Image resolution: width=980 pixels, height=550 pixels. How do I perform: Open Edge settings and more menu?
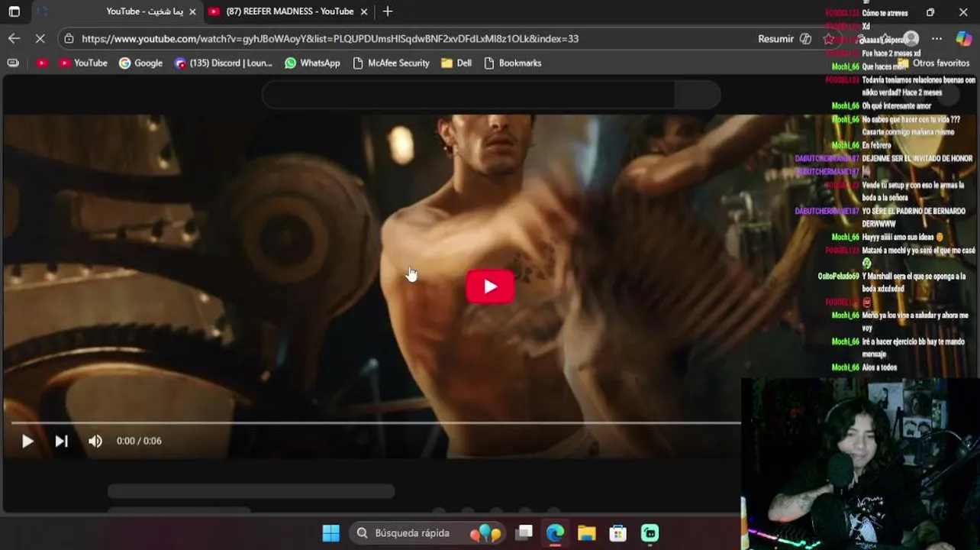936,38
